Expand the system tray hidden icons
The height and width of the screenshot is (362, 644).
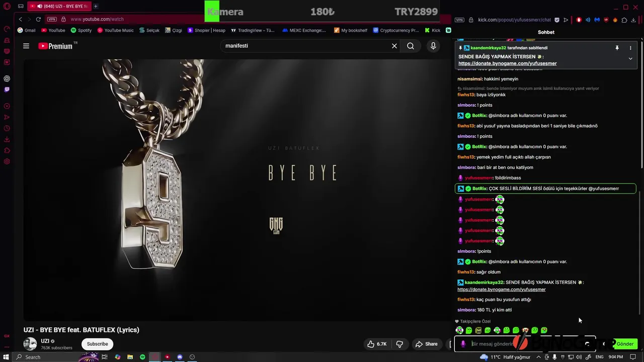538,357
